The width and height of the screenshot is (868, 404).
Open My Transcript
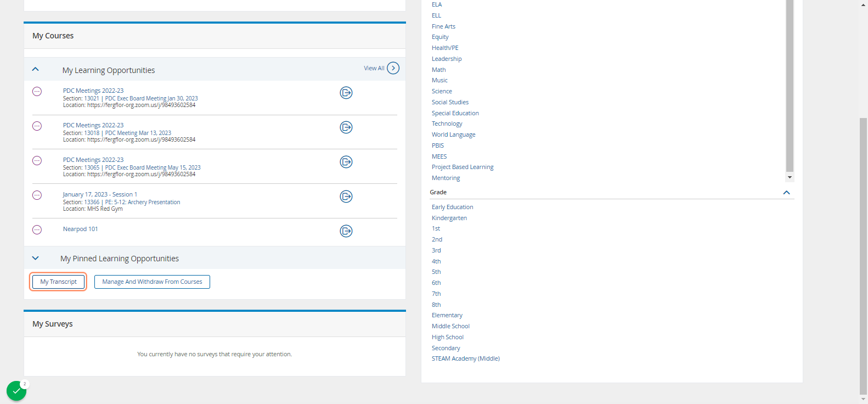[58, 282]
